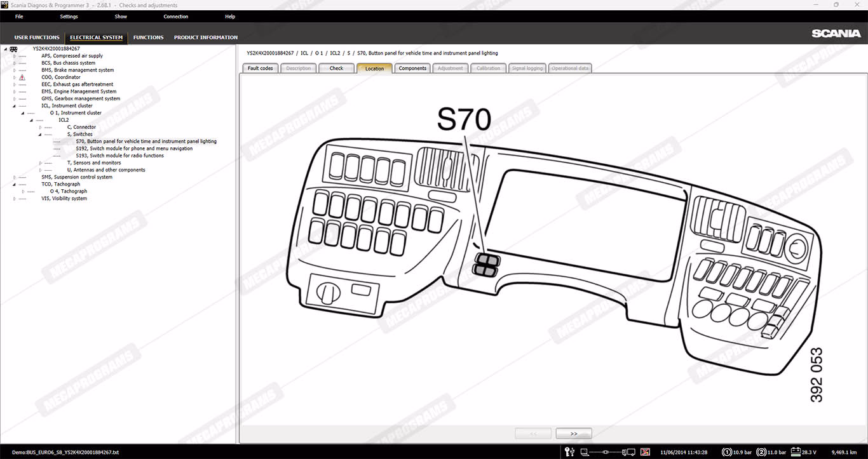Expand the APS Compressed air supply node

click(x=15, y=56)
